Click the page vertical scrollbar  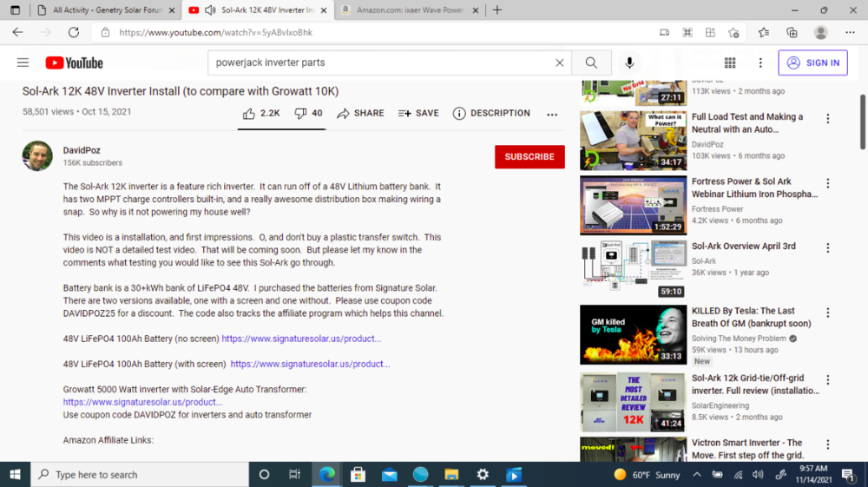pos(863,122)
